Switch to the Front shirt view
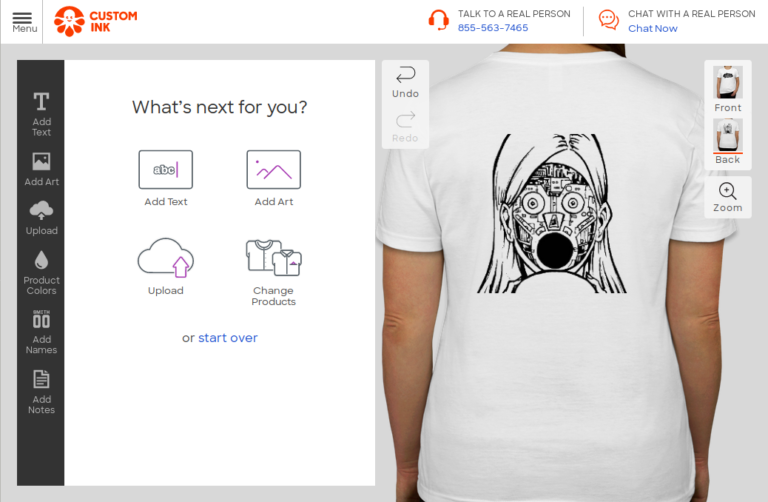 click(x=727, y=89)
